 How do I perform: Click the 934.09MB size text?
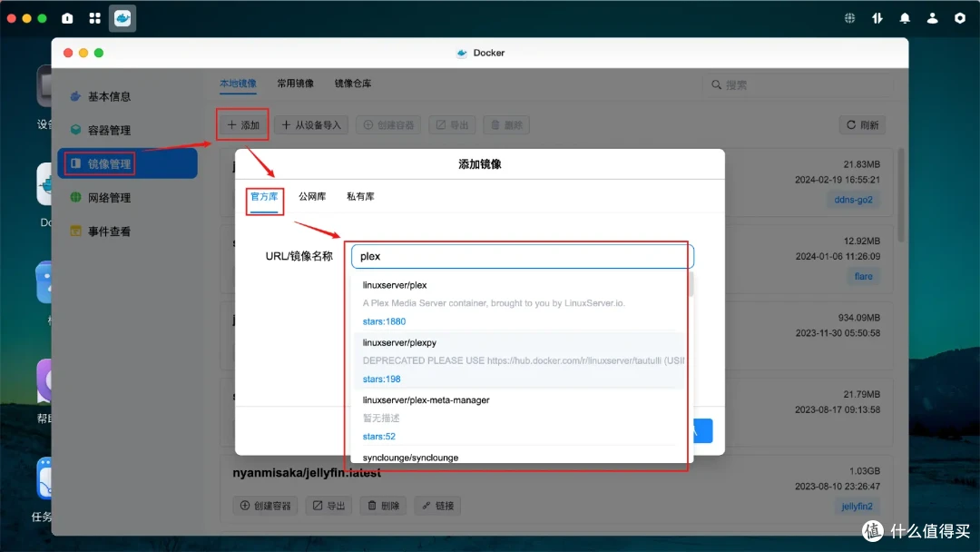point(858,318)
